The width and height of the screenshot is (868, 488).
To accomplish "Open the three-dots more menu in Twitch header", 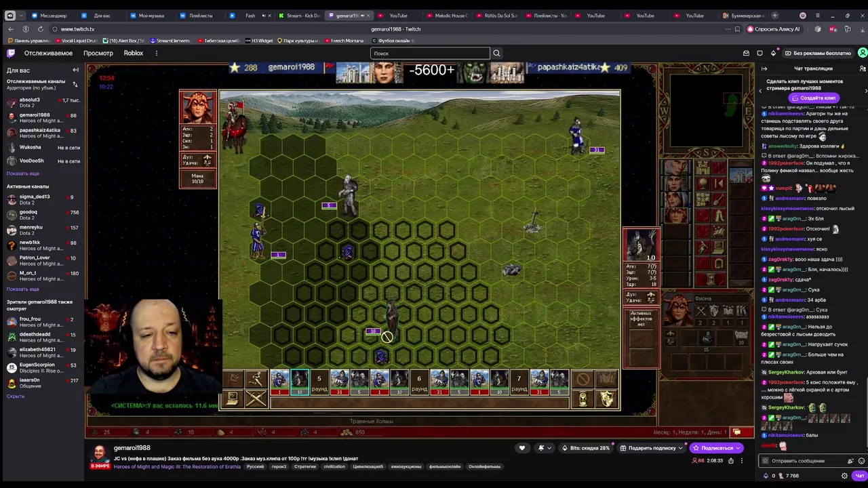I will point(157,53).
